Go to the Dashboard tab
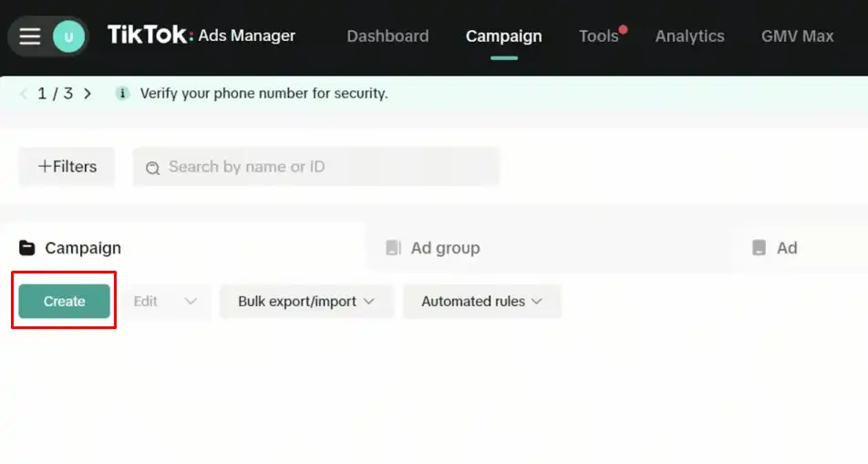 [x=387, y=36]
